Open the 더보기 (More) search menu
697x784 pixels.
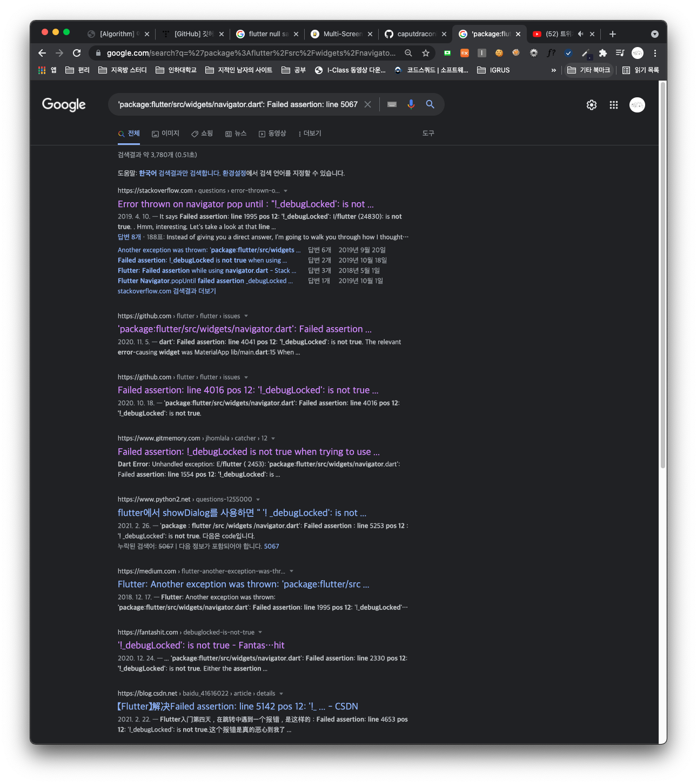click(x=310, y=134)
